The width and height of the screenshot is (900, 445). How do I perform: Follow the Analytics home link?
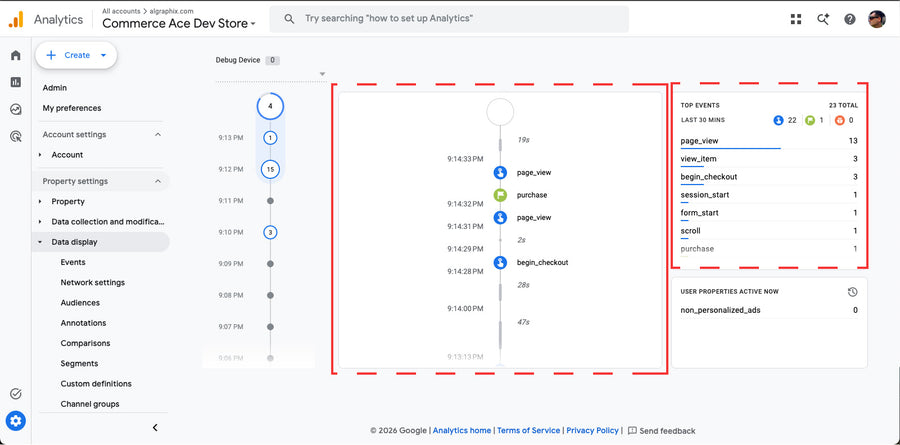pos(462,431)
